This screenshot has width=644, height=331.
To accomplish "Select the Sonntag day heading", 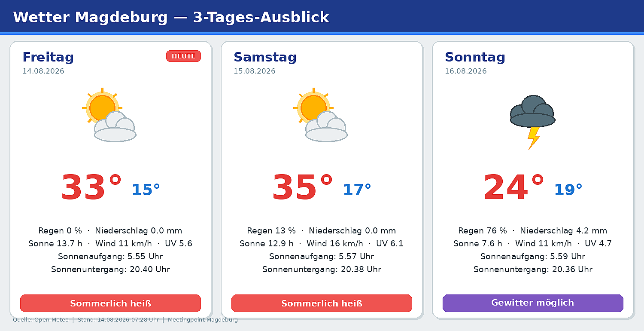I will (x=475, y=57).
